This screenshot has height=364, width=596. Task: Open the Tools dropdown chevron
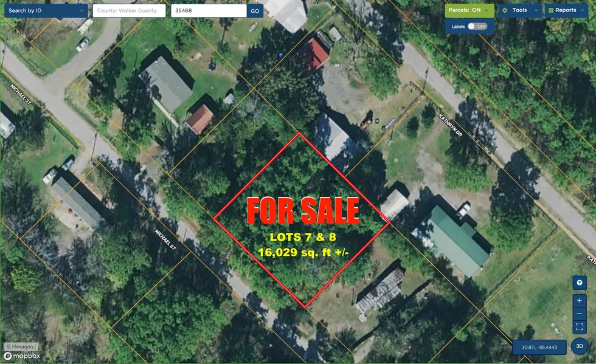click(536, 10)
